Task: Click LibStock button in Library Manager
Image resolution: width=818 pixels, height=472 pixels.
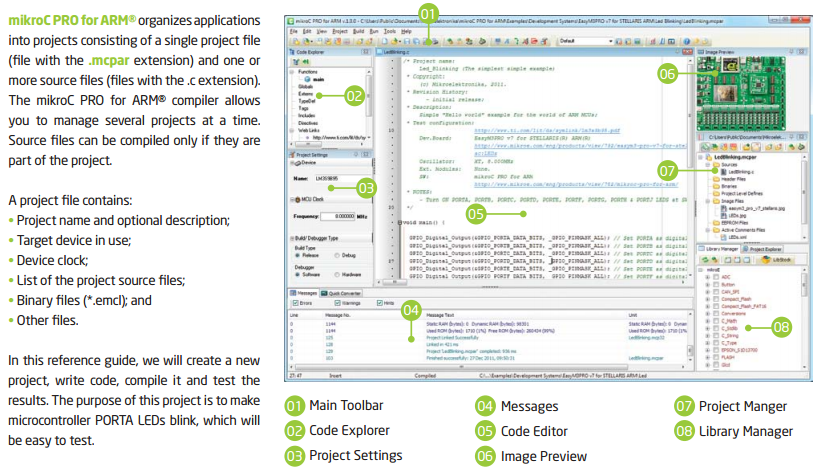Action: [x=777, y=260]
